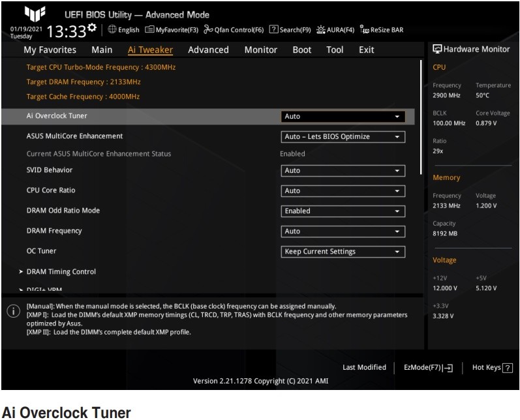The height and width of the screenshot is (420, 520).
Task: Select the Ai Tweaker tab
Action: (150, 50)
